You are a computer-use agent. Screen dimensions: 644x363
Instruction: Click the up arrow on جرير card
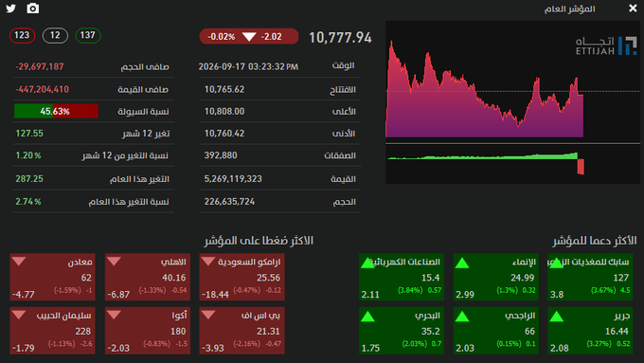pyautogui.click(x=557, y=317)
